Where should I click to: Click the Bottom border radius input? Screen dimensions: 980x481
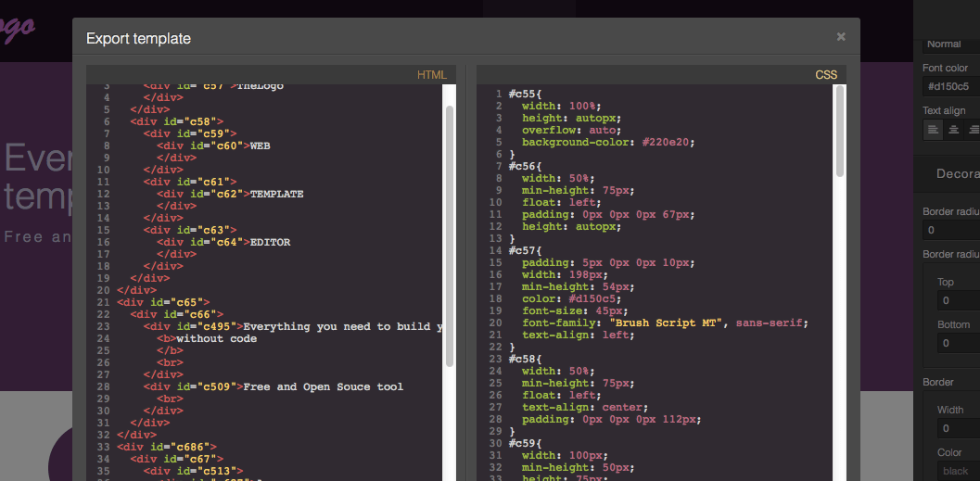point(959,343)
